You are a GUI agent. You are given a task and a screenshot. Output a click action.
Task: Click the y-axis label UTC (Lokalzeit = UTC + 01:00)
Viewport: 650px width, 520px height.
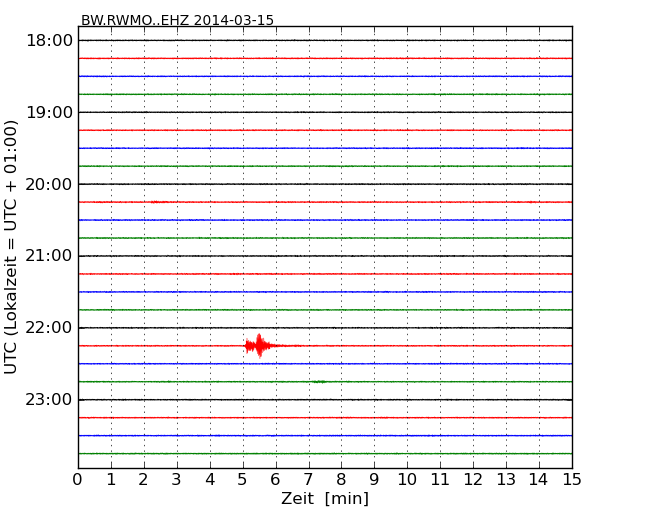pyautogui.click(x=10, y=247)
